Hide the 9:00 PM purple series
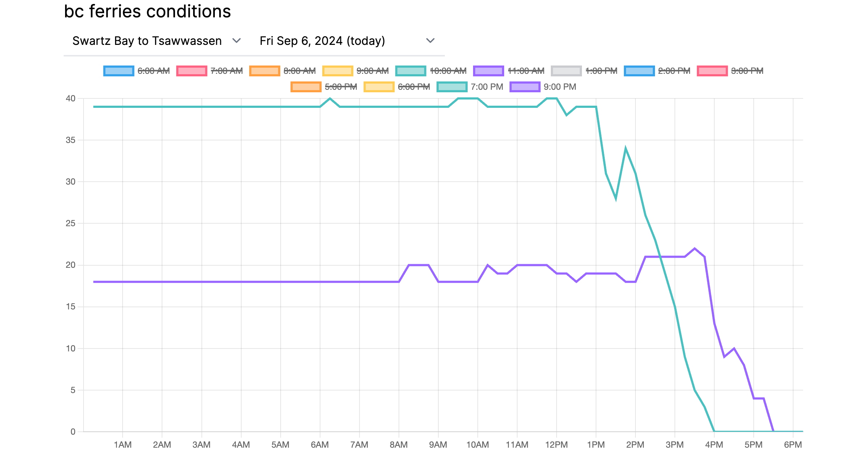Image resolution: width=868 pixels, height=456 pixels. pos(525,87)
